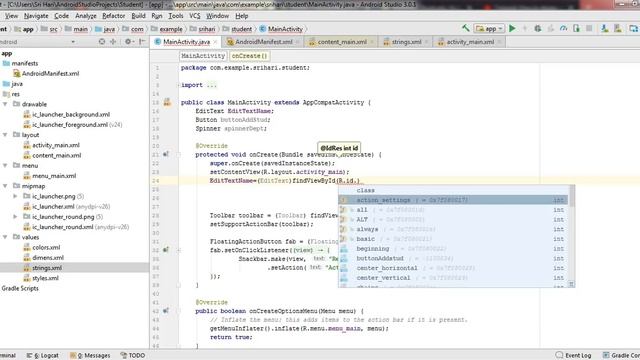Open the Navigate menu
The image size is (640, 360).
(36, 16)
